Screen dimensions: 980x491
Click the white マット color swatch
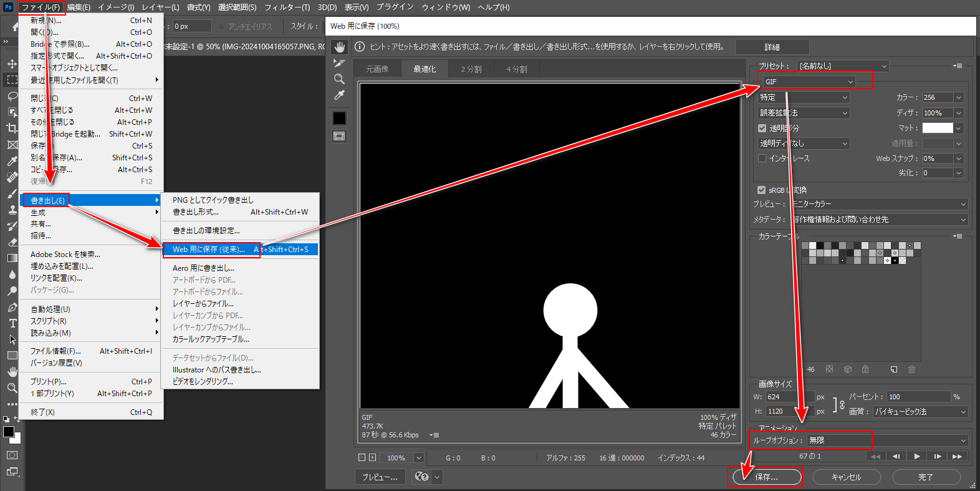938,128
